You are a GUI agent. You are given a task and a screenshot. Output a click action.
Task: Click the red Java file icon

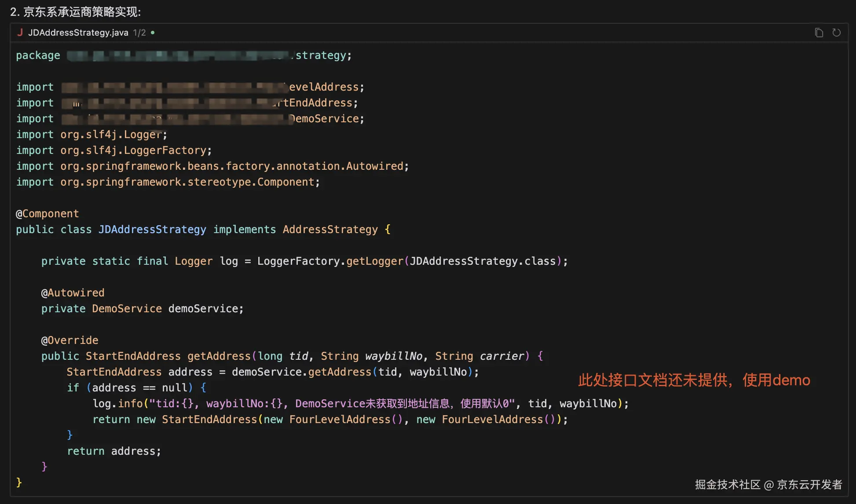pos(20,32)
